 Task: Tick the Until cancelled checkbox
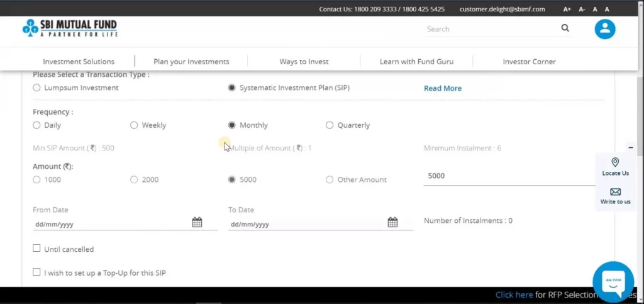pyautogui.click(x=36, y=248)
